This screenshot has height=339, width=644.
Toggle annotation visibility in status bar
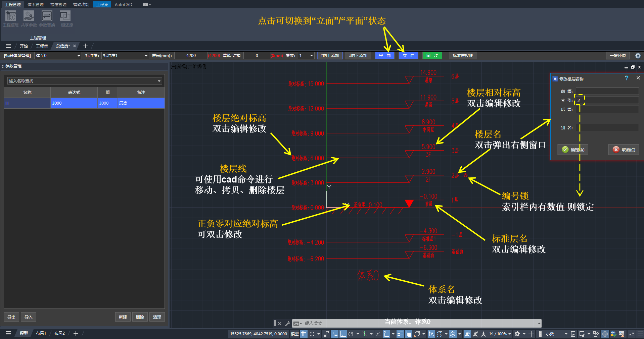pyautogui.click(x=467, y=334)
